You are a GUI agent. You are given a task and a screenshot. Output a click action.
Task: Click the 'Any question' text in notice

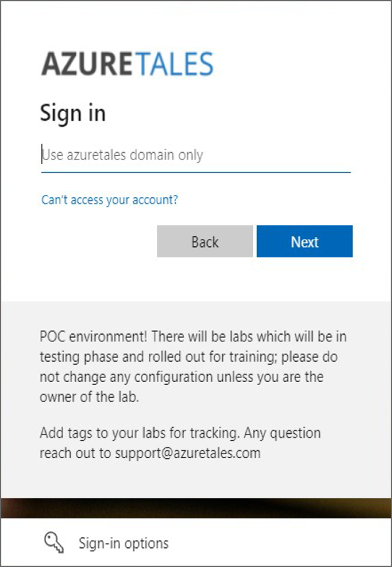[x=282, y=433]
